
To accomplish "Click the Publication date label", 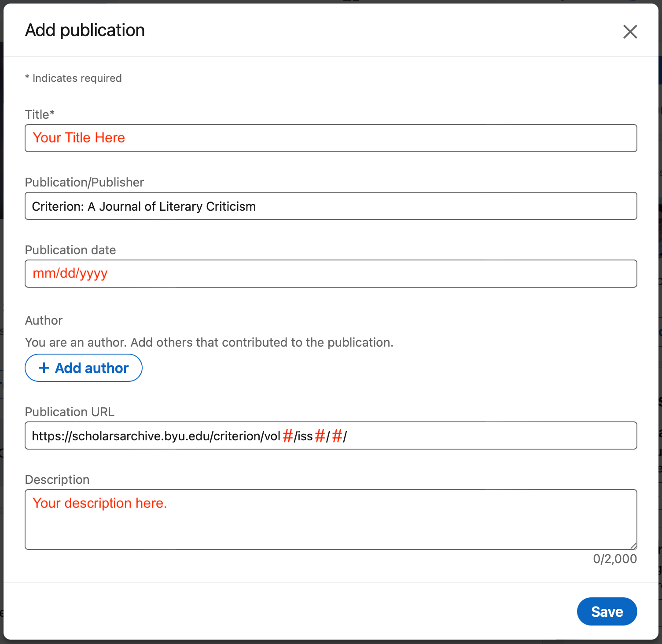I will pyautogui.click(x=70, y=250).
